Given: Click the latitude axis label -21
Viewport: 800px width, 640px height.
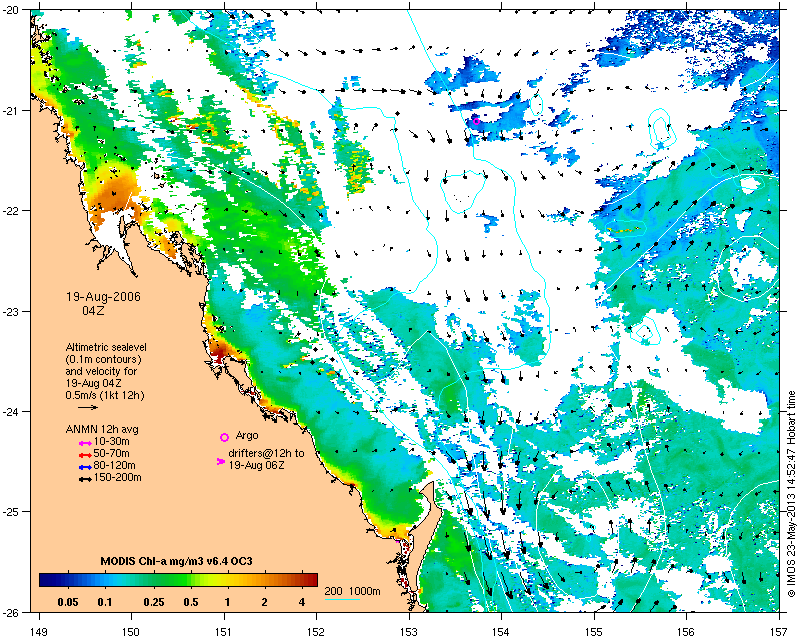Looking at the screenshot, I should tap(10, 110).
